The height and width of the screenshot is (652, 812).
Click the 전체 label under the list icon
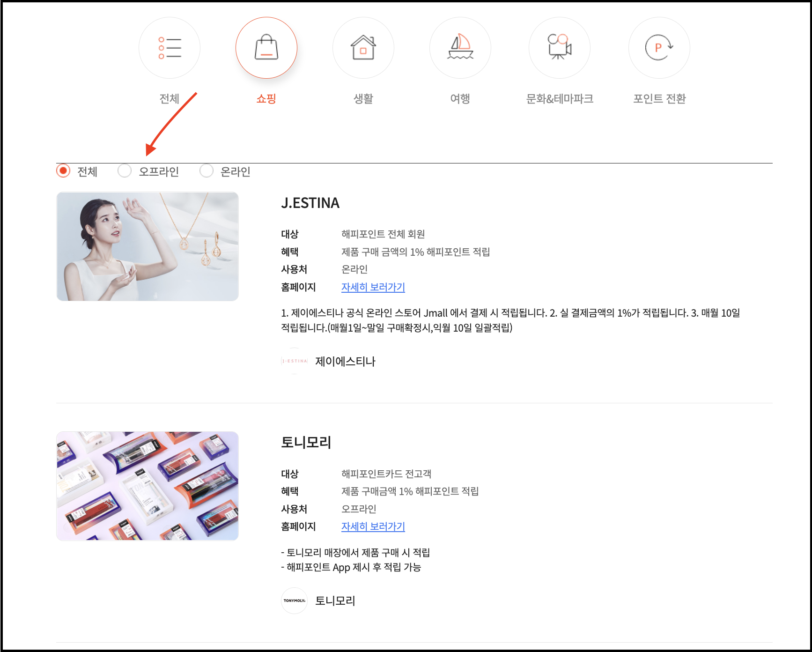click(x=170, y=99)
